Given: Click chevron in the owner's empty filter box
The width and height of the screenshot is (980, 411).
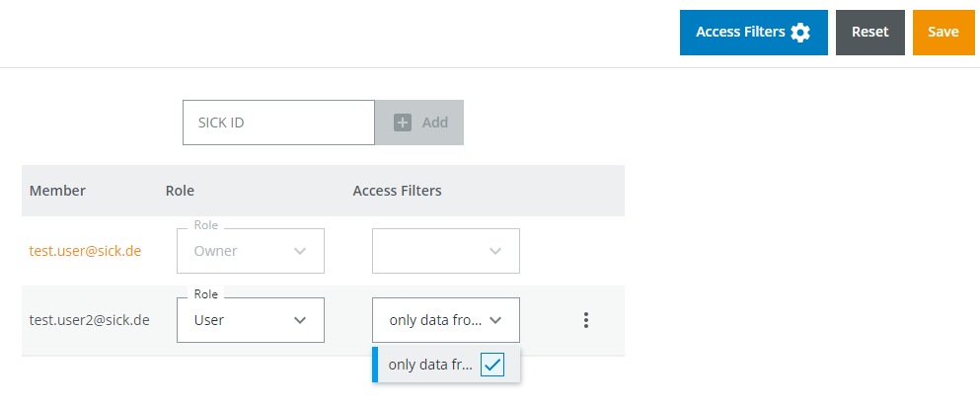Looking at the screenshot, I should pyautogui.click(x=495, y=251).
